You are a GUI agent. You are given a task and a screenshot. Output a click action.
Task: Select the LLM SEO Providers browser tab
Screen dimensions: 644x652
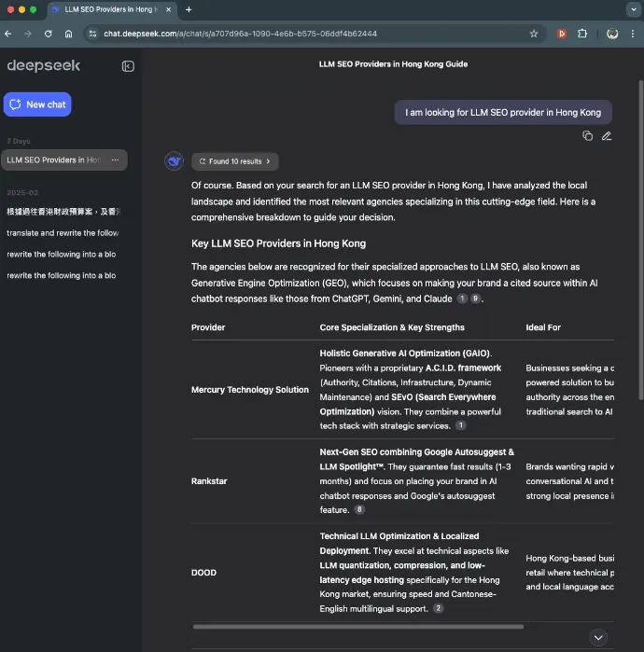[112, 9]
